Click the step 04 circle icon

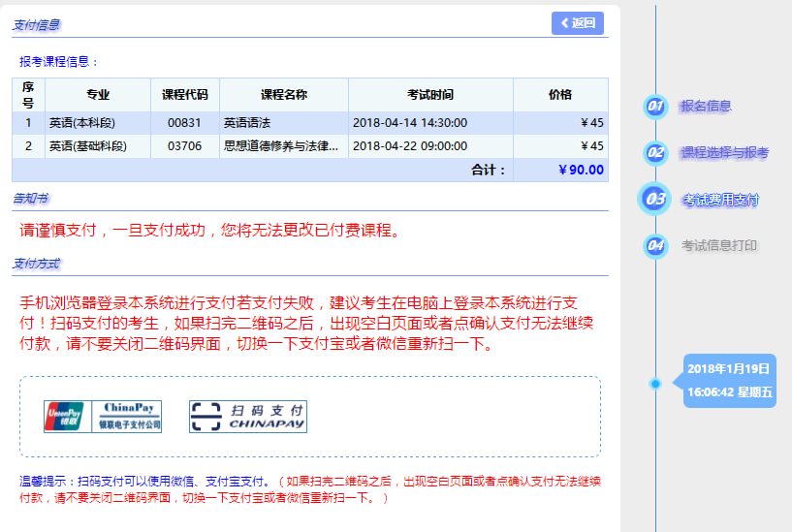coord(655,245)
